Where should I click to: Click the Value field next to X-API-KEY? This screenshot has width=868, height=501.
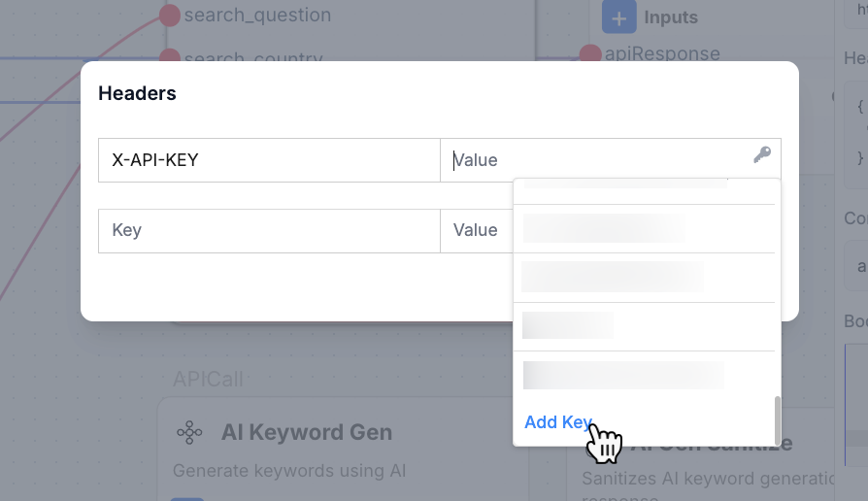[x=611, y=160]
